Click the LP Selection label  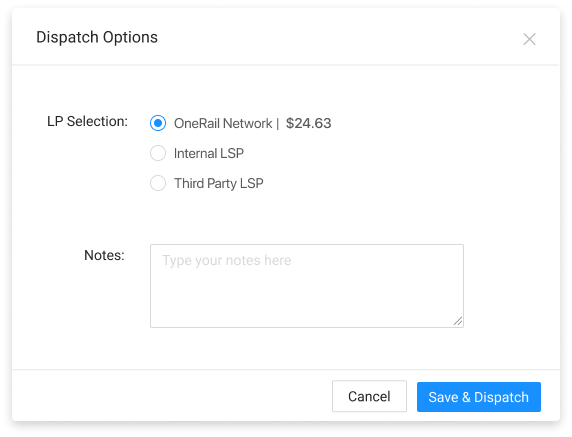[x=88, y=121]
